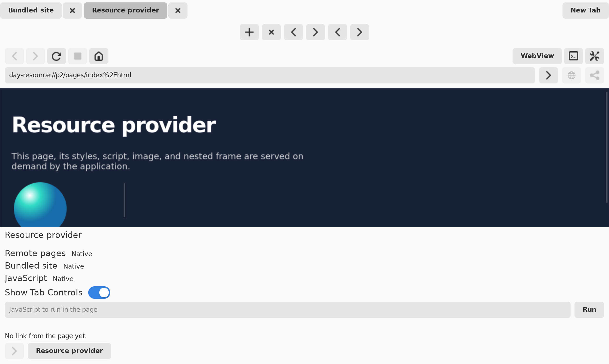Click the URL address field
Viewport: 609px width, 364px height.
270,75
